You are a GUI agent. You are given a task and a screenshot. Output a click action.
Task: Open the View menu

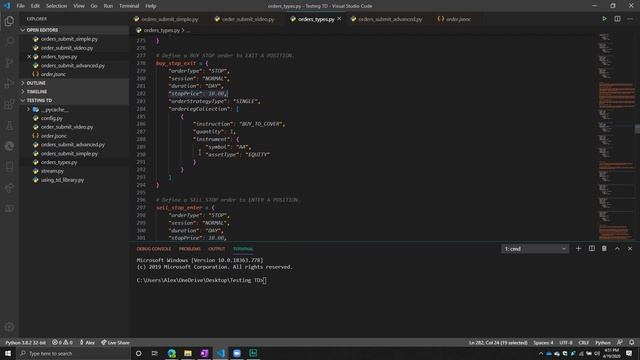(79, 6)
